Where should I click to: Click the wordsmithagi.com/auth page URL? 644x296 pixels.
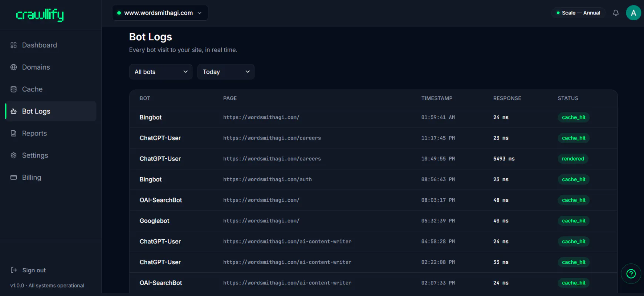(267, 179)
